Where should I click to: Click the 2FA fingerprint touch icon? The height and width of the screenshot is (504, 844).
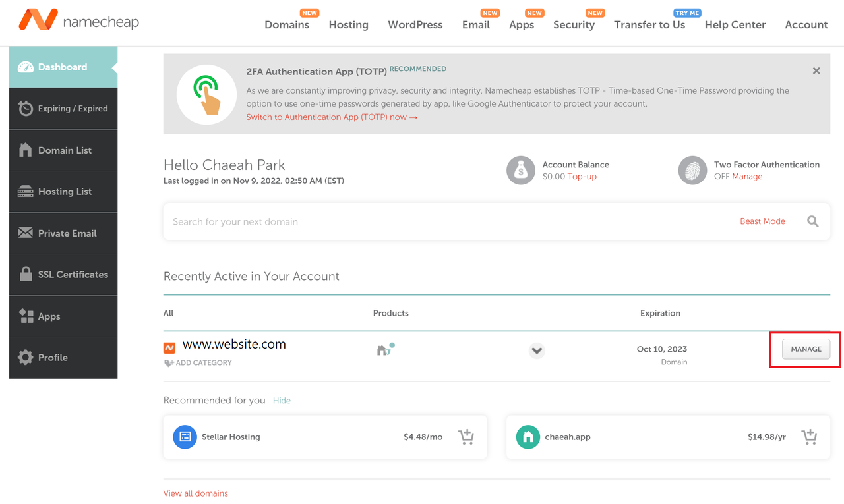click(x=206, y=94)
